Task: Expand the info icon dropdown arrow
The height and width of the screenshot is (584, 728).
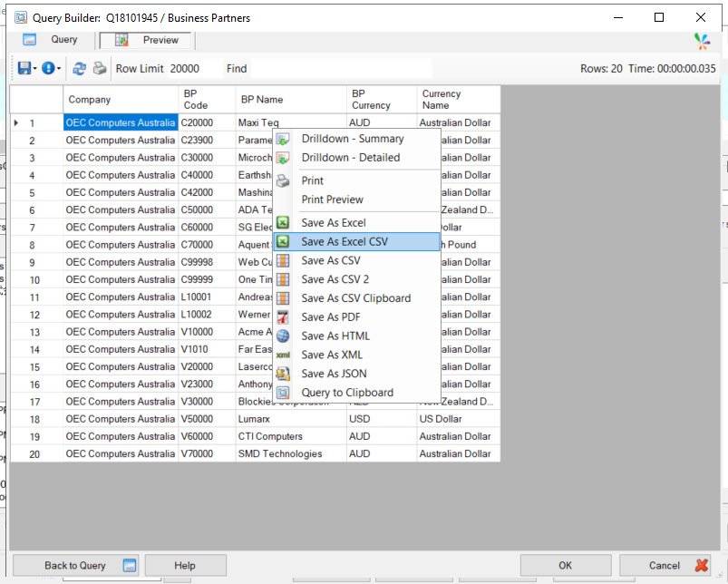Action: coord(59,69)
